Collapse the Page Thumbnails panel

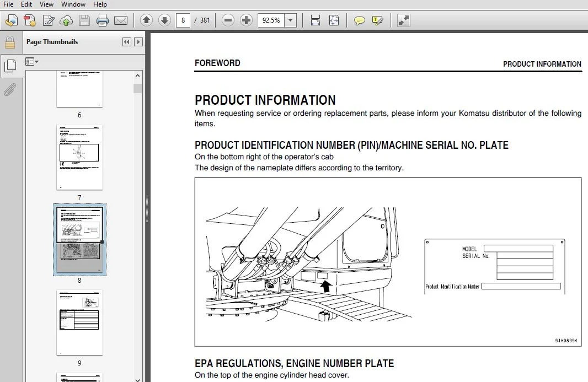point(127,42)
